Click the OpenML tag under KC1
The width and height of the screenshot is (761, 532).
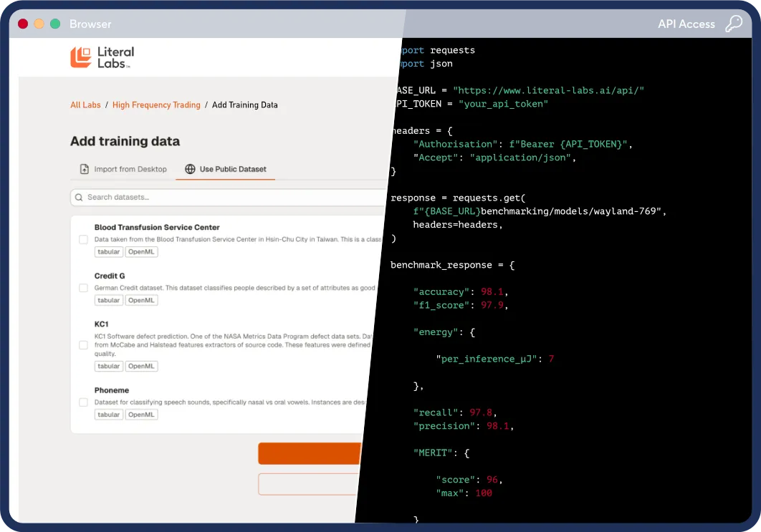[x=140, y=366]
